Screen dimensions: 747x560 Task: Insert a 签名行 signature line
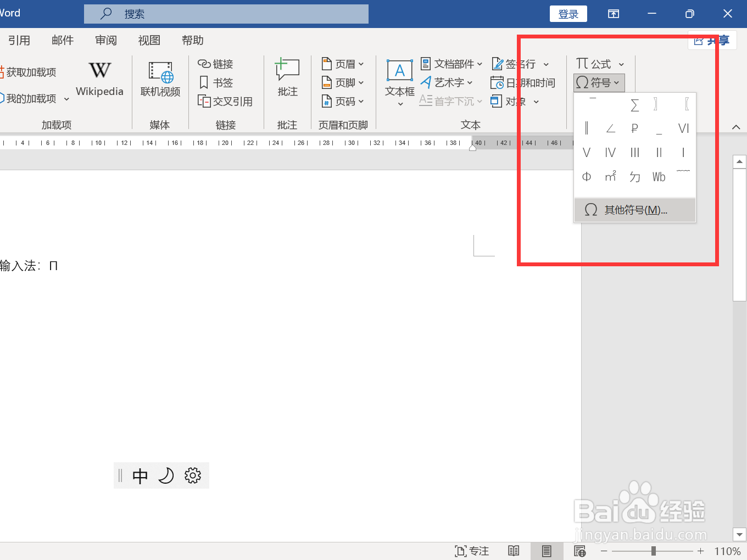(x=519, y=64)
